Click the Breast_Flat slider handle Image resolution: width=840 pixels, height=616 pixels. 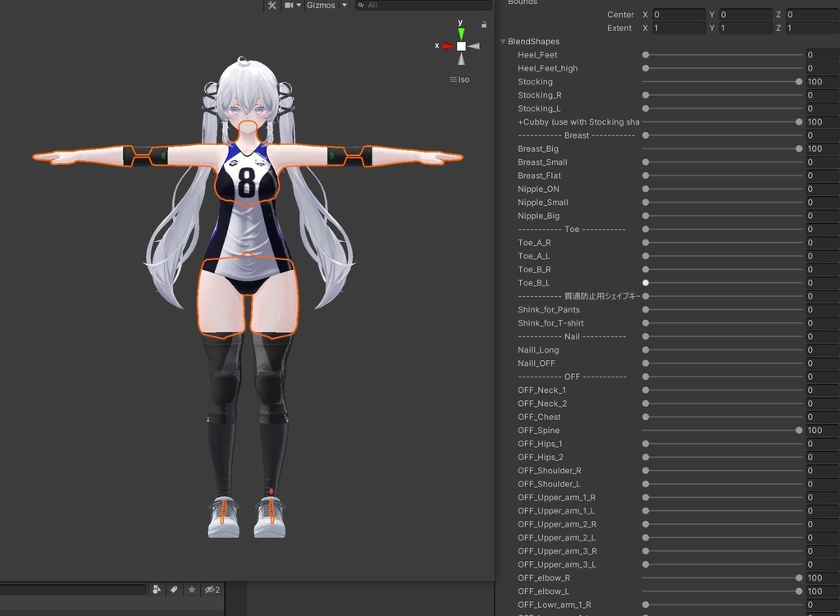pos(646,176)
